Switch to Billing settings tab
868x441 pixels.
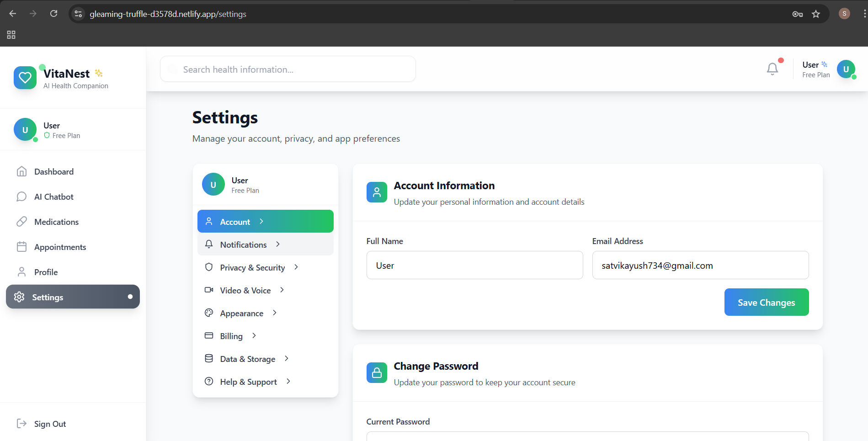click(266, 335)
